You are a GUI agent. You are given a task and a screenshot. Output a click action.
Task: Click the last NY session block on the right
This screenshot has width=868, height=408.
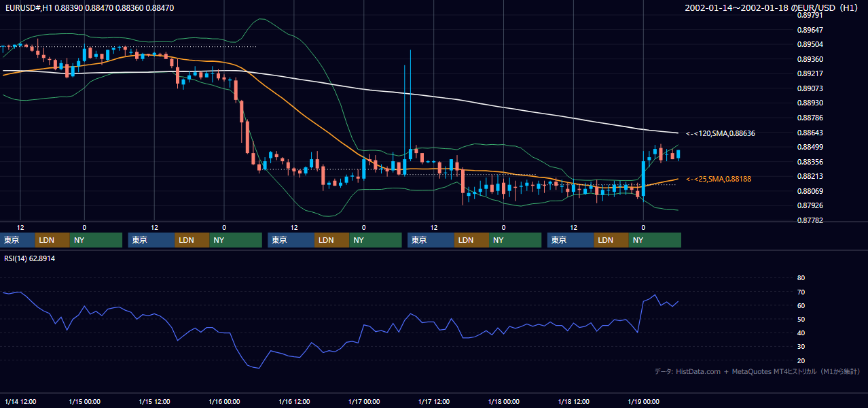point(655,240)
